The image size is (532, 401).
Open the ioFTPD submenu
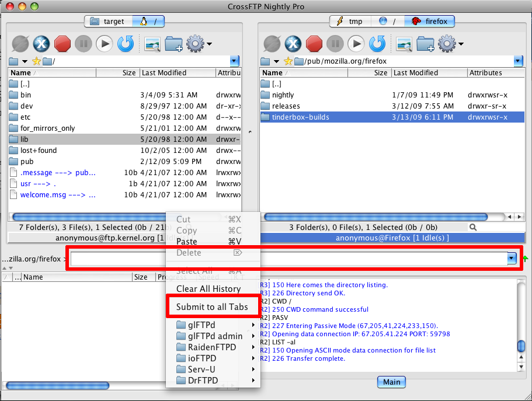[x=213, y=358]
